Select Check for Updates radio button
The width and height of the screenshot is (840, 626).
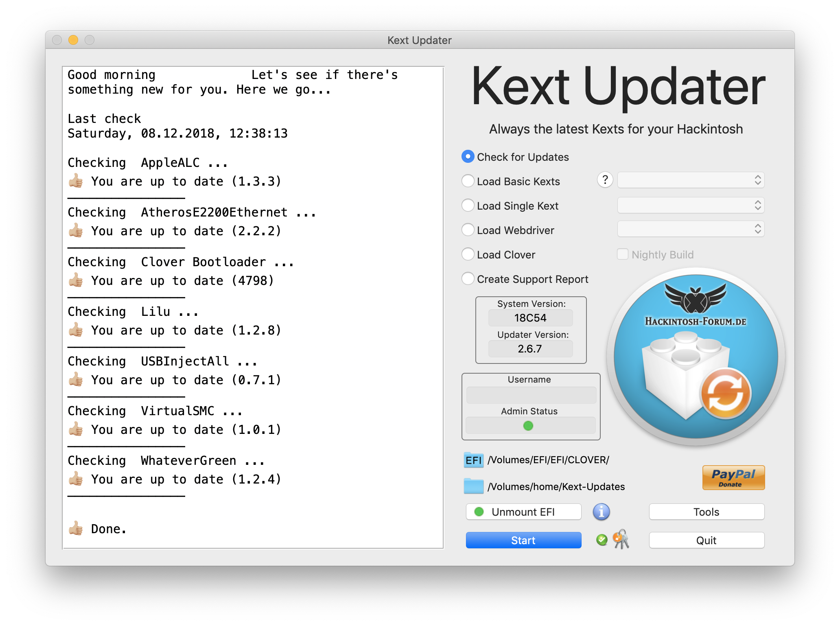(468, 157)
